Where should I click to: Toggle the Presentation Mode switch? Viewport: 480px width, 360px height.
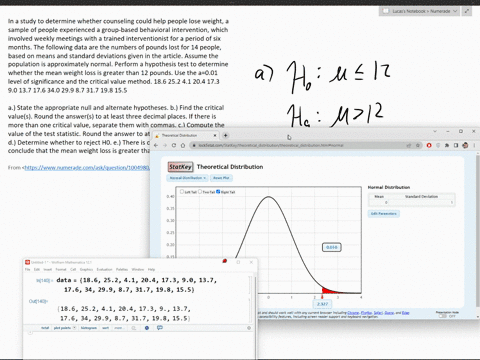[x=443, y=316]
